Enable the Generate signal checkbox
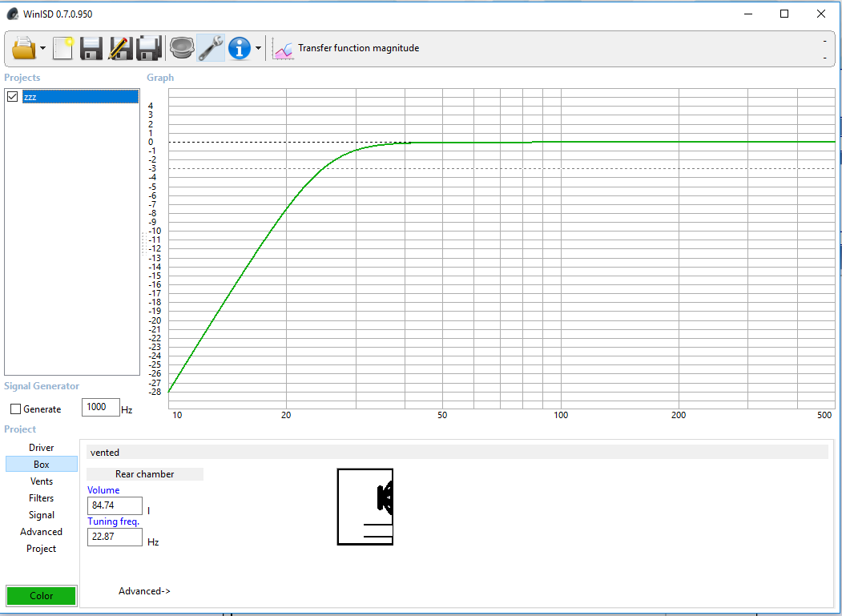This screenshot has width=842, height=616. click(x=15, y=409)
